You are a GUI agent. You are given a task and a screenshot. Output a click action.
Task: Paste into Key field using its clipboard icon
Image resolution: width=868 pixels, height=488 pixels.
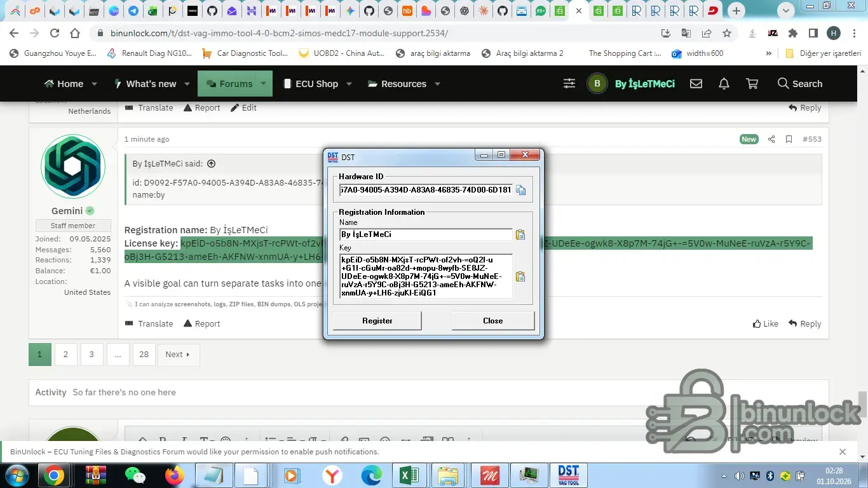(x=520, y=276)
